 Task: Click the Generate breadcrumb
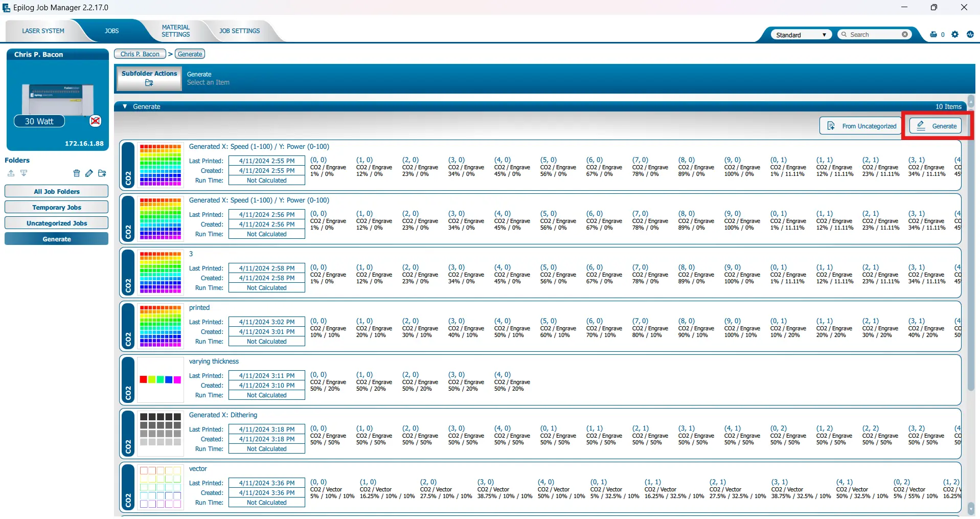tap(190, 54)
